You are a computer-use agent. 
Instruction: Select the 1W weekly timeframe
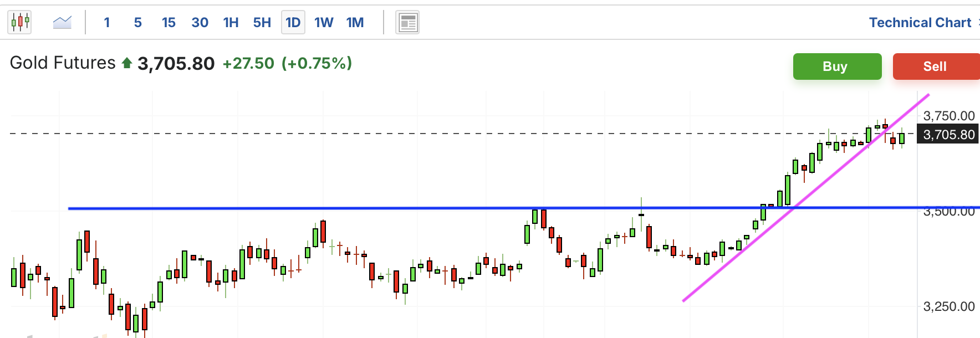tap(324, 23)
